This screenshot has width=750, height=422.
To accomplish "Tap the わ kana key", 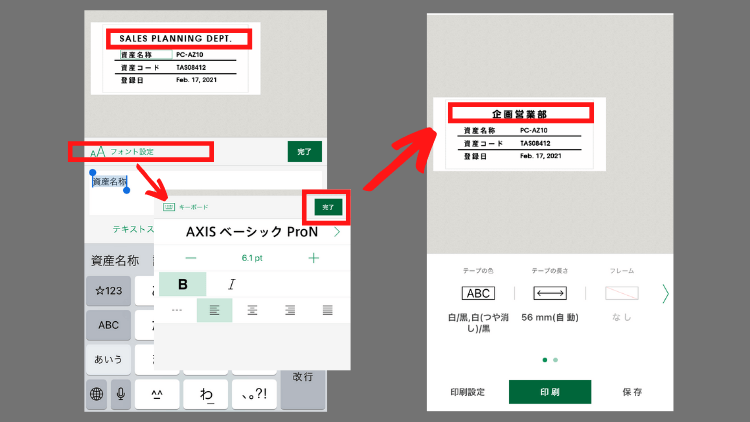I will point(206,394).
